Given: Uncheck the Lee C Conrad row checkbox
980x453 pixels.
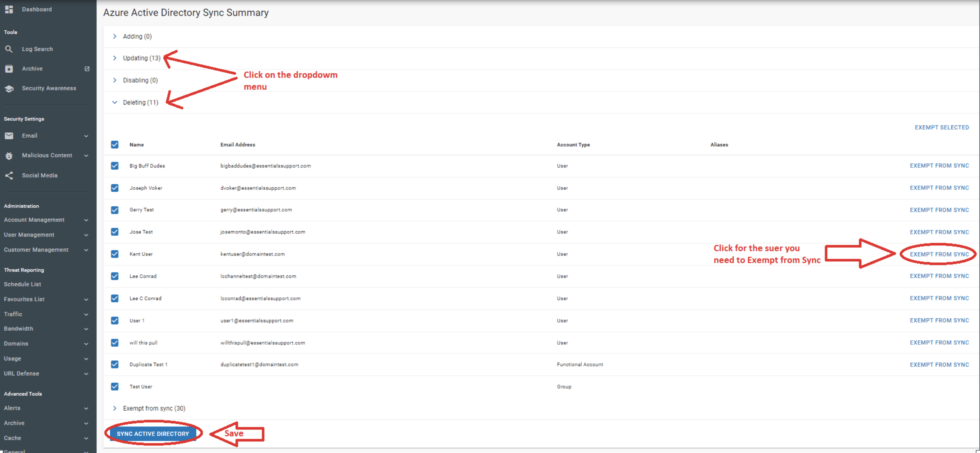Looking at the screenshot, I should coord(115,298).
